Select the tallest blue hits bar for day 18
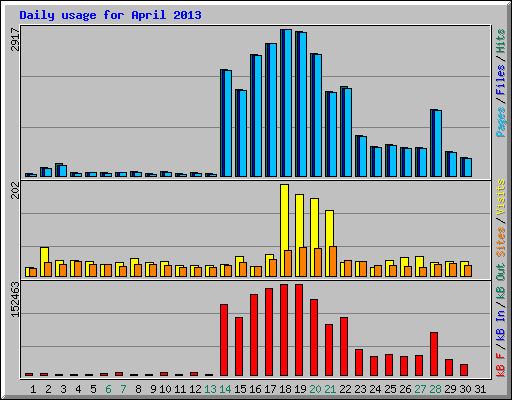 tap(286, 103)
